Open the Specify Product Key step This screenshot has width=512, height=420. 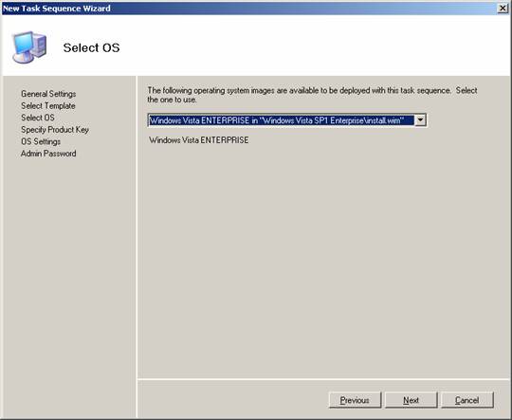point(55,130)
